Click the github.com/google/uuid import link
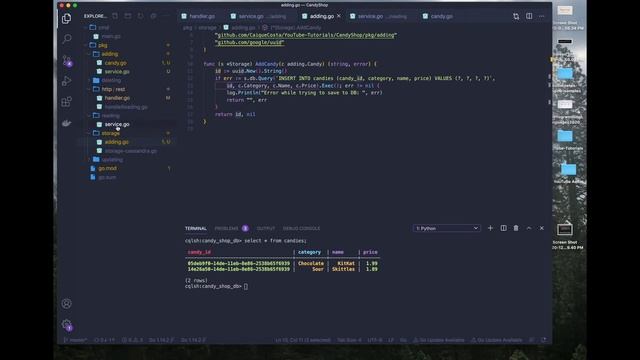Image resolution: width=640 pixels, height=360 pixels. 250,42
